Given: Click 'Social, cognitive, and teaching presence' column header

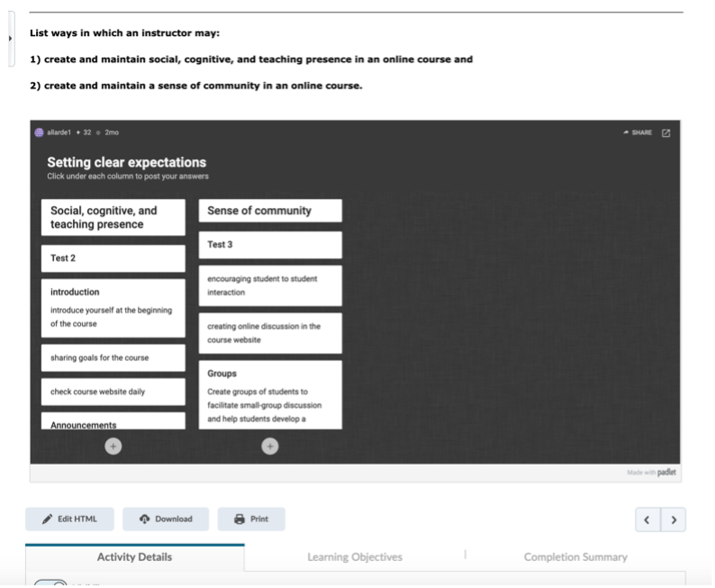Looking at the screenshot, I should pos(113,217).
